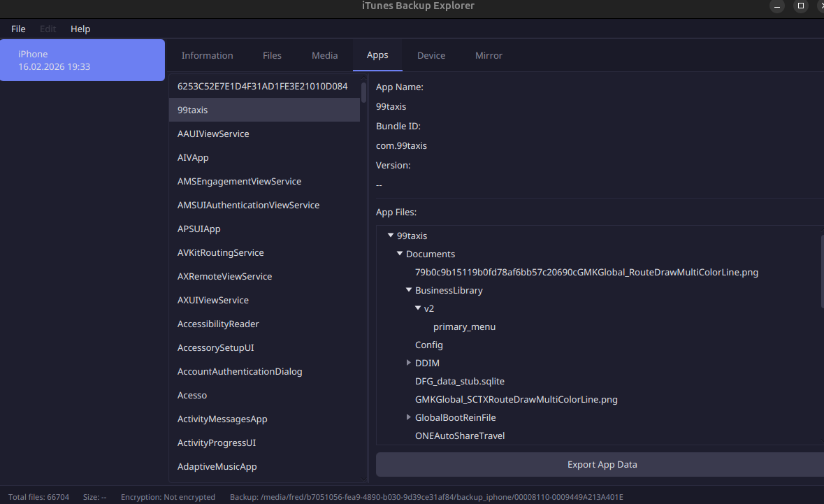
Task: Click the Total files: 66704 status entry
Action: 39,496
